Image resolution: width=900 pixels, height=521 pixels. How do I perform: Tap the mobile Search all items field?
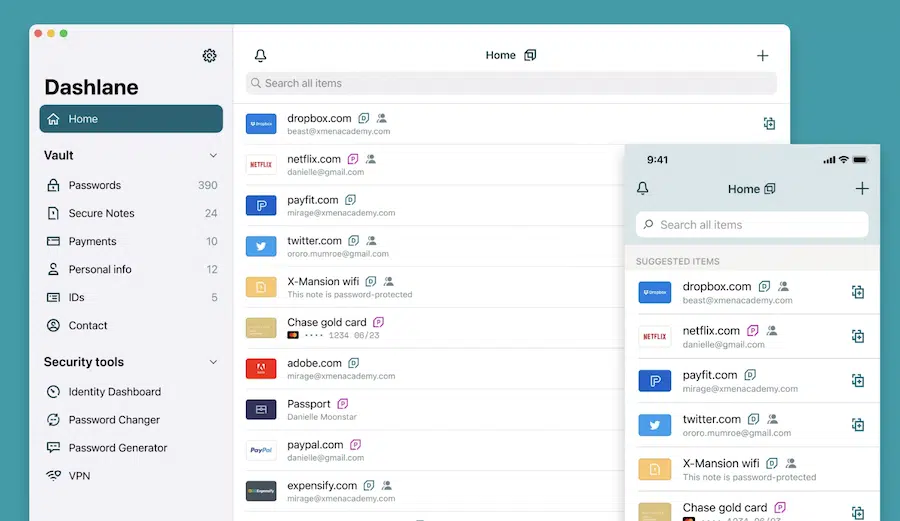click(x=752, y=225)
